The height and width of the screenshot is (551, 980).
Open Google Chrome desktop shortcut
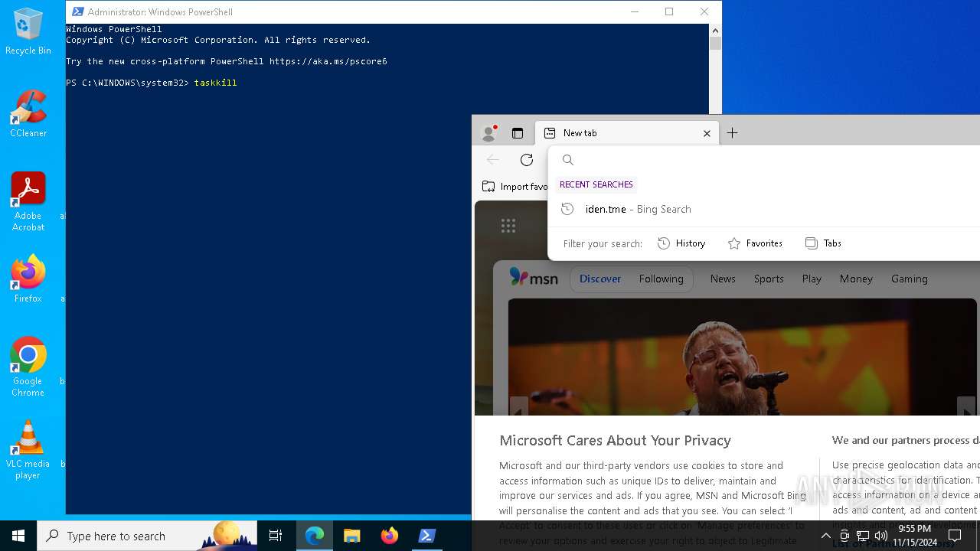[x=28, y=367]
